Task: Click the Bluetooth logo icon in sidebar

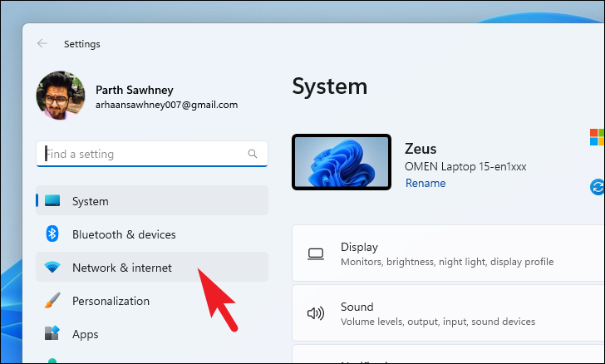Action: coord(52,234)
